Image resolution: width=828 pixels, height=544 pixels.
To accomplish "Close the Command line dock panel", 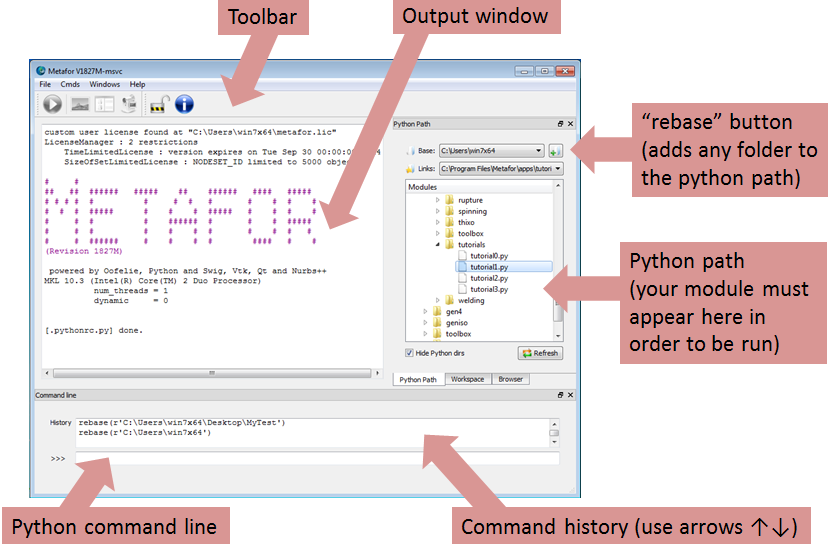I will pos(570,395).
